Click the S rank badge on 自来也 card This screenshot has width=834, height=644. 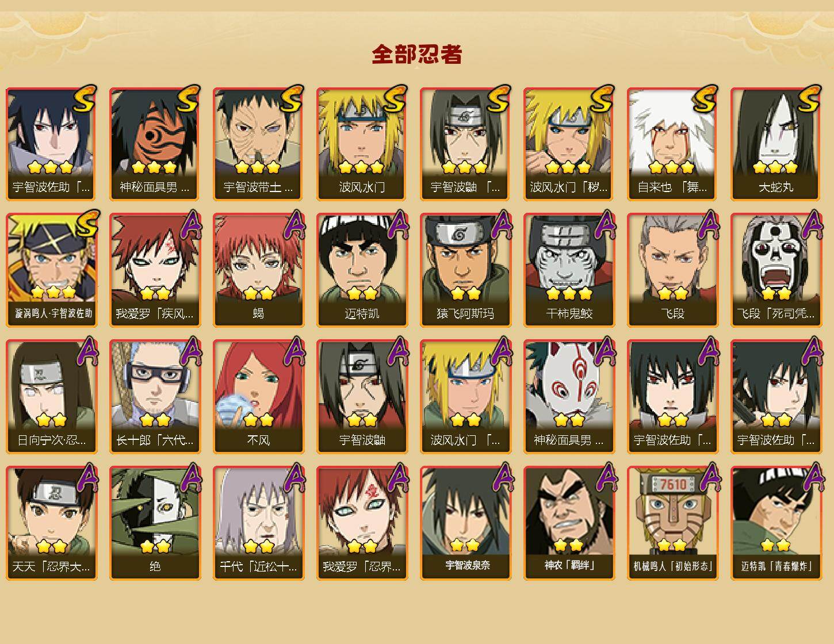pyautogui.click(x=705, y=99)
